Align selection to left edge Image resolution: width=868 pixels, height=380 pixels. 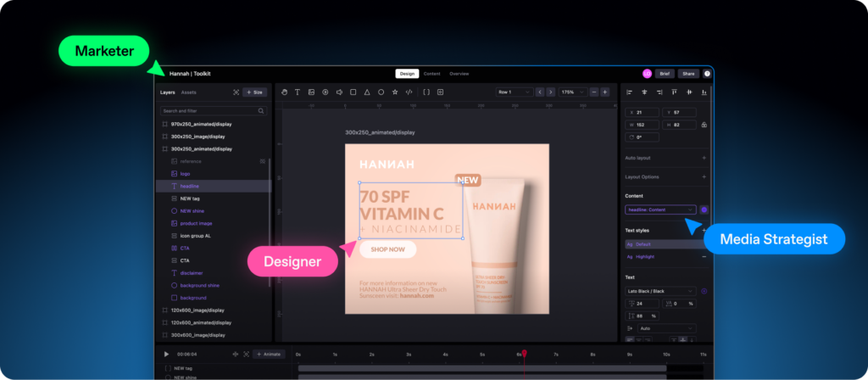point(630,92)
